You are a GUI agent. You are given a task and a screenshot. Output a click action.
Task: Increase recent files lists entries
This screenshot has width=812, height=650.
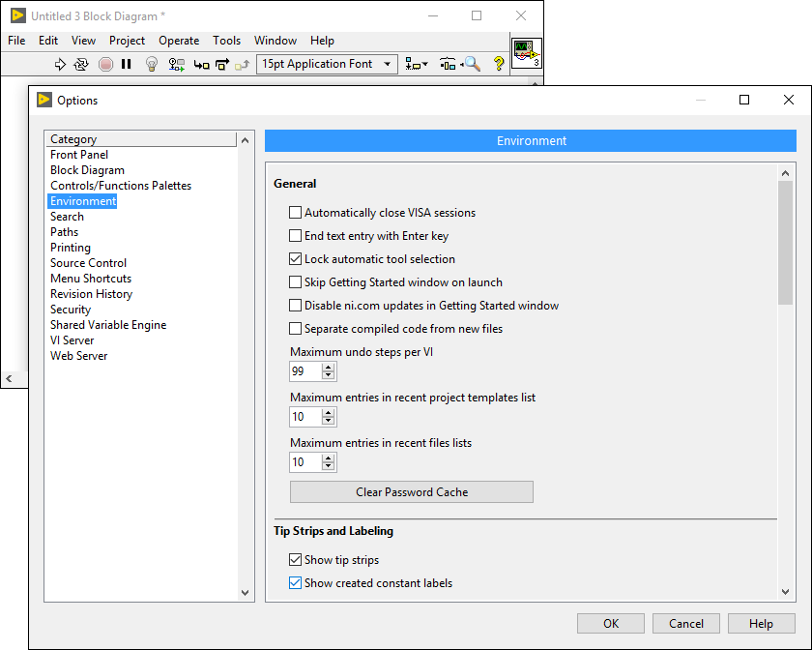pyautogui.click(x=328, y=458)
